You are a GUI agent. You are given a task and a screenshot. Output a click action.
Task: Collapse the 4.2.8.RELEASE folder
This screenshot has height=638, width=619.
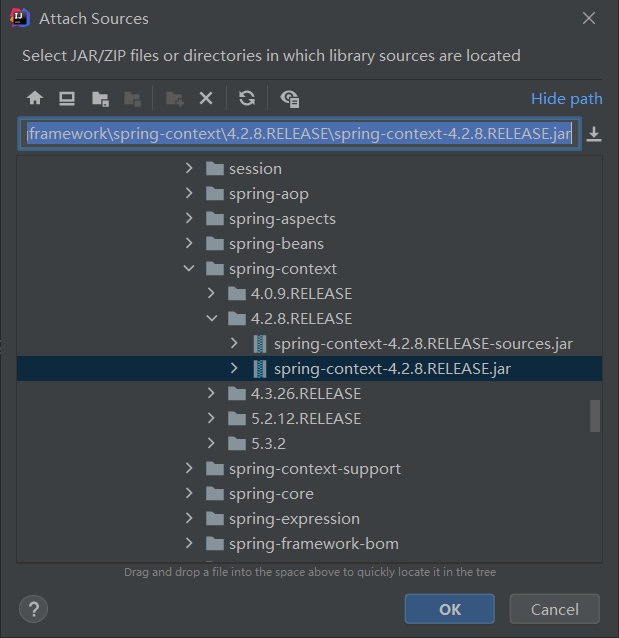(x=212, y=318)
